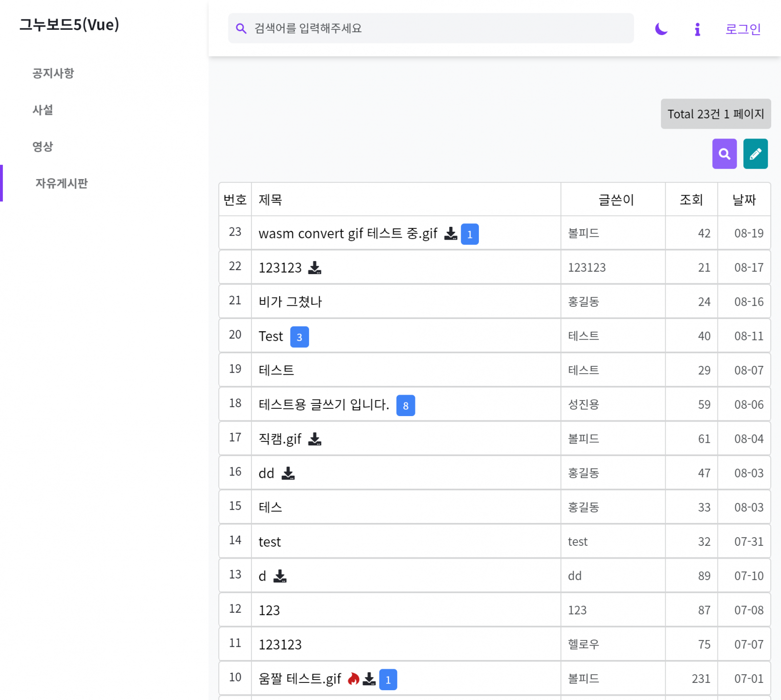Go to the 사설 sidebar section

pos(43,110)
